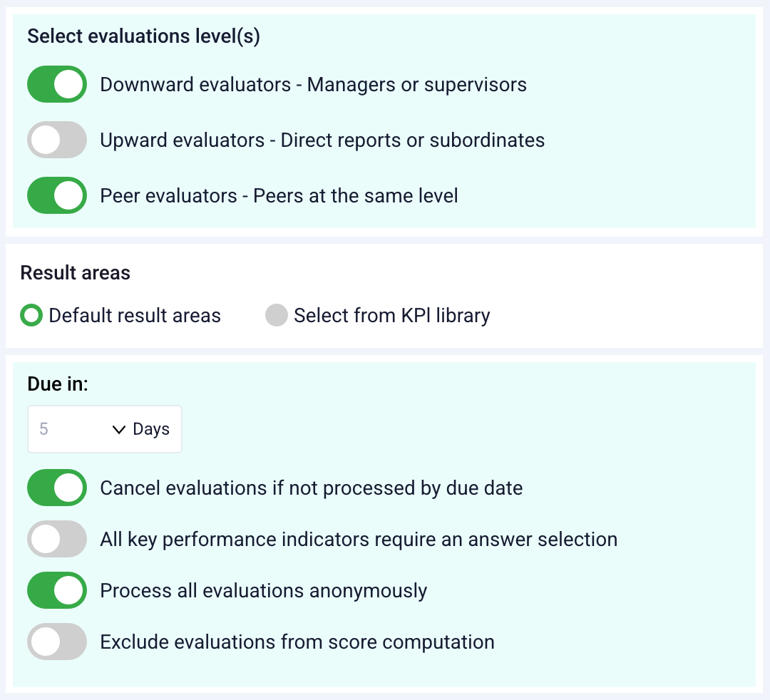Click the Due in: field label
This screenshot has height=700, width=770.
click(57, 384)
